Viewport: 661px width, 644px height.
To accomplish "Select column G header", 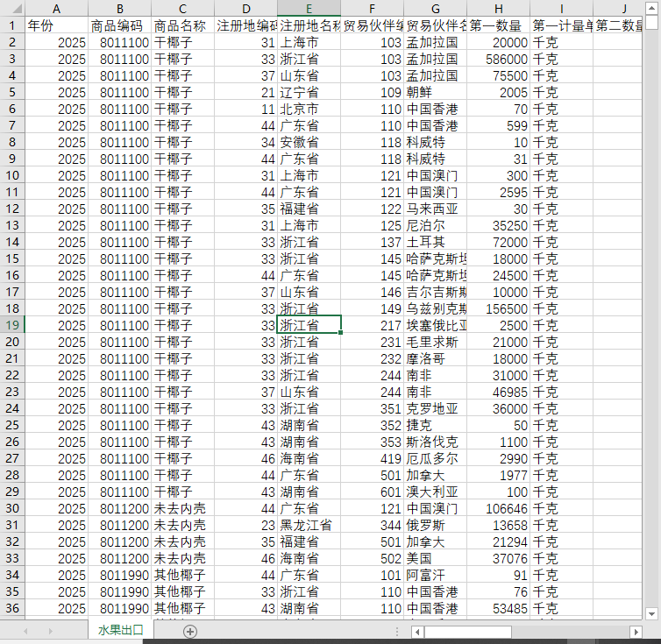I will (435, 9).
